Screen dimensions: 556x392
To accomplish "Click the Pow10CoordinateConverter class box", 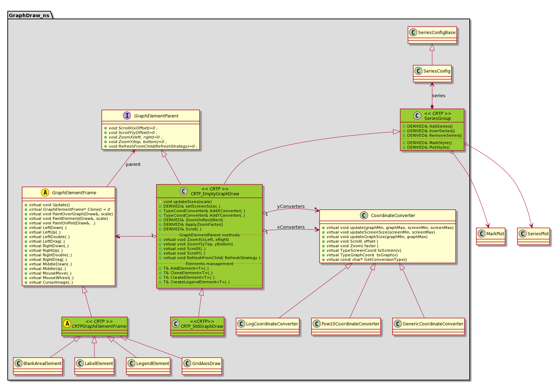I will [346, 326].
